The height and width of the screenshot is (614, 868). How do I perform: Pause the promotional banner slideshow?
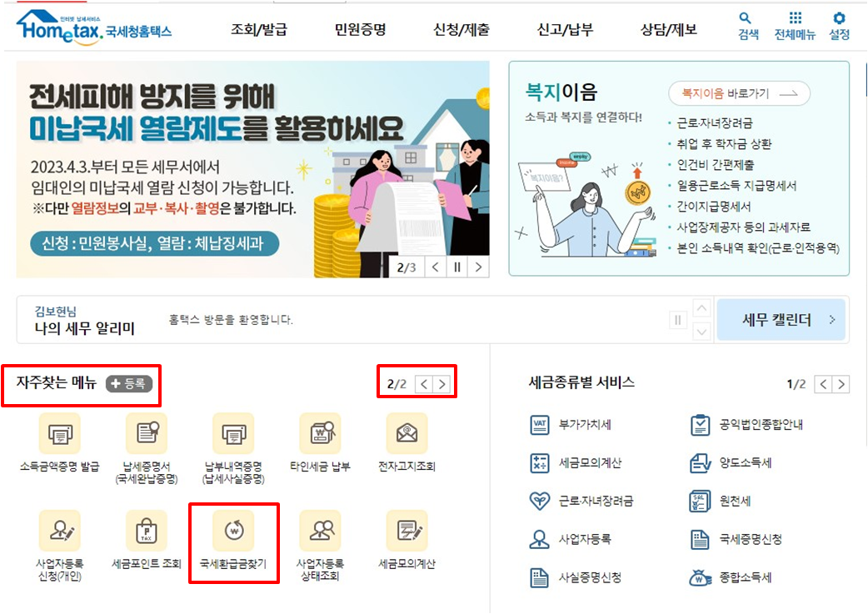(457, 267)
